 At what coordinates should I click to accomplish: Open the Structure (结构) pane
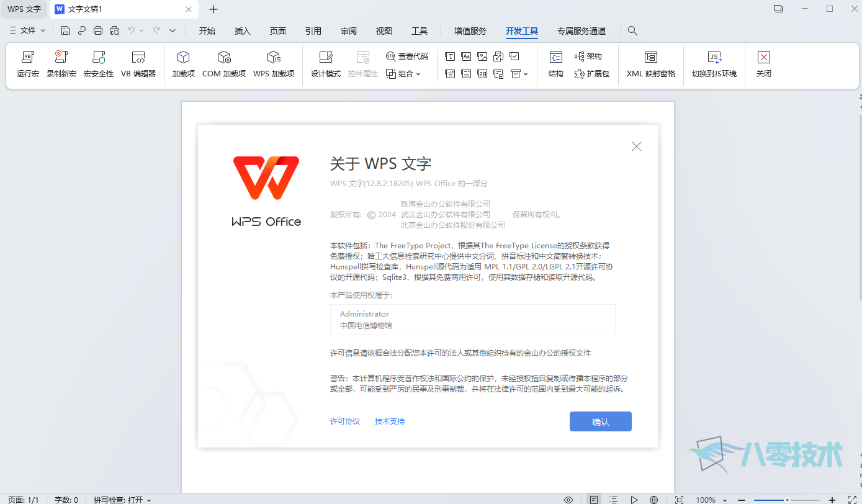tap(556, 65)
